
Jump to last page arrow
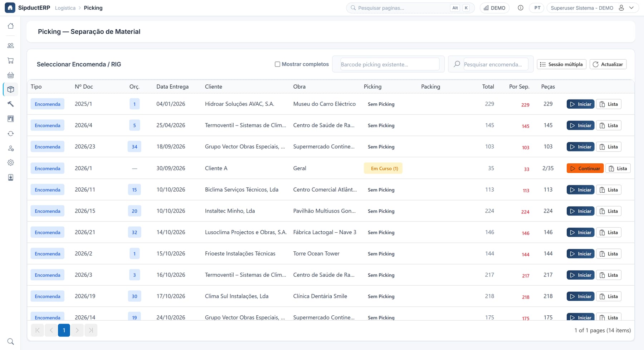tap(91, 330)
